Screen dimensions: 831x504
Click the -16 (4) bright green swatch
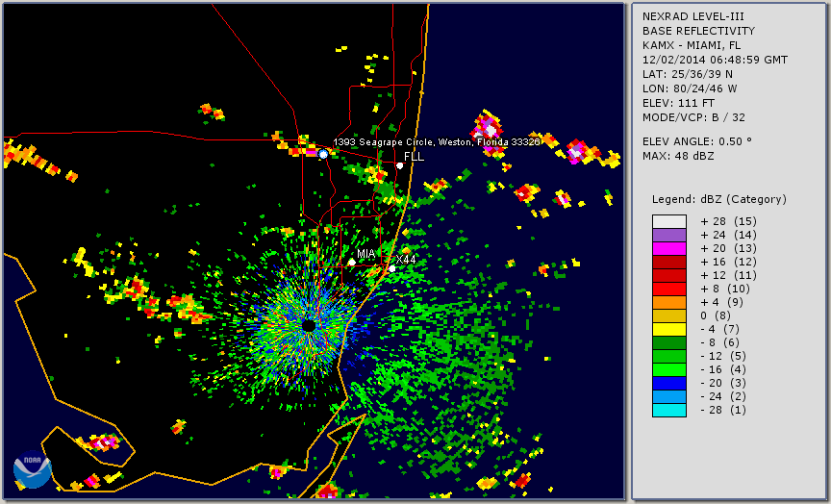(669, 370)
